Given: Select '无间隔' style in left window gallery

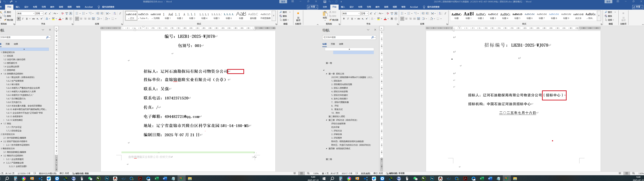Looking at the screenshot, I should (155, 15).
